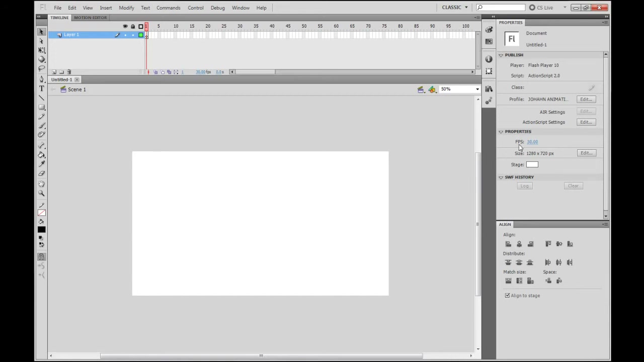
Task: Delete layer with trash icon
Action: pyautogui.click(x=69, y=72)
